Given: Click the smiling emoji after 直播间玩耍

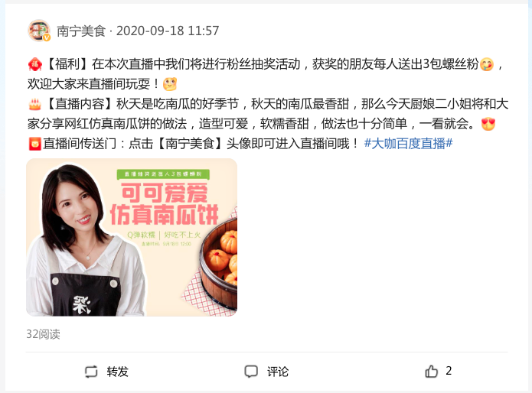Looking at the screenshot, I should tap(170, 84).
